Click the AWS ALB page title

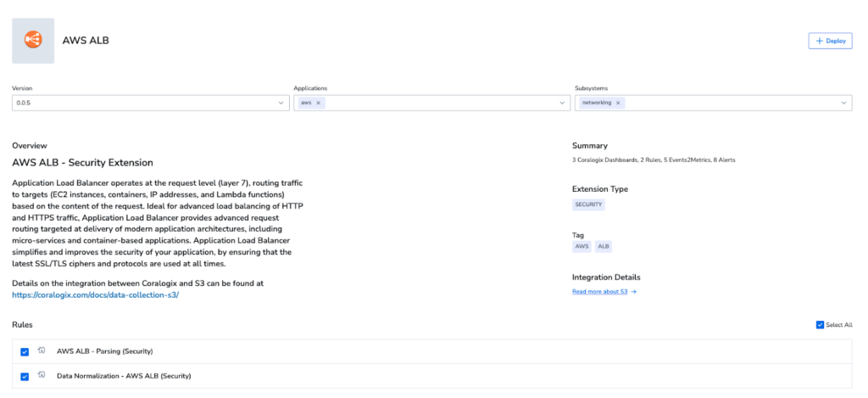(86, 41)
